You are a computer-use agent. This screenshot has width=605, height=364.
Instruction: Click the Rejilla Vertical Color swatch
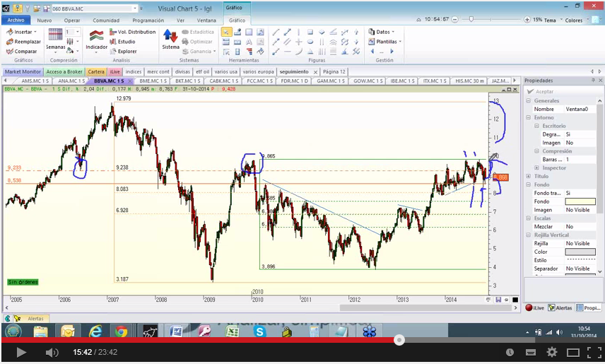580,252
